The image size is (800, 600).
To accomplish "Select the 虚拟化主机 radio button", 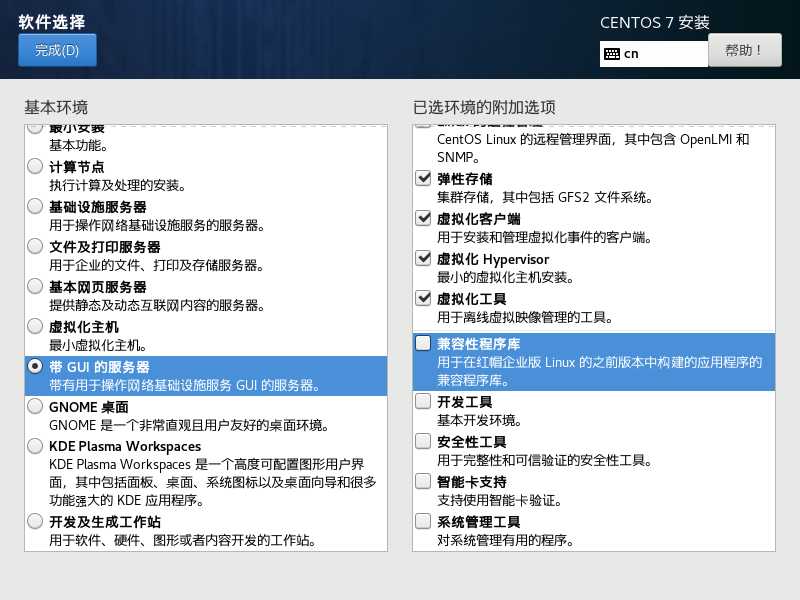I will tap(35, 326).
